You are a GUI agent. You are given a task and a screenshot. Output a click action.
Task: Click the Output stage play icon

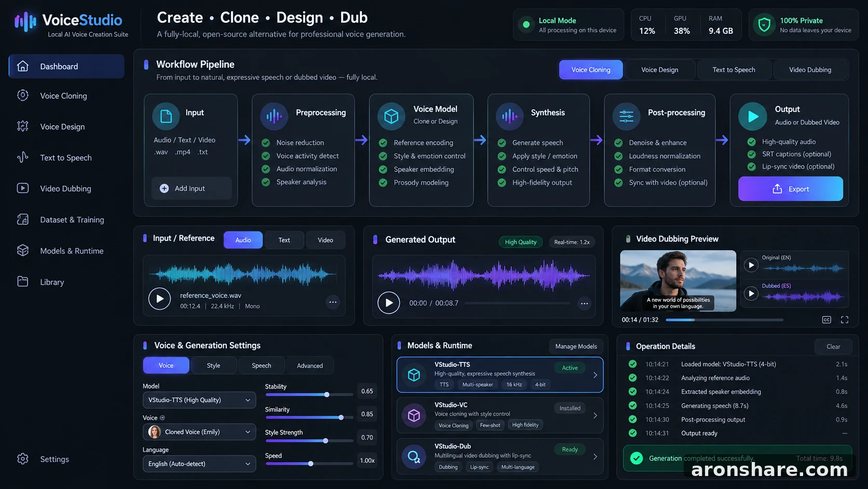click(753, 116)
